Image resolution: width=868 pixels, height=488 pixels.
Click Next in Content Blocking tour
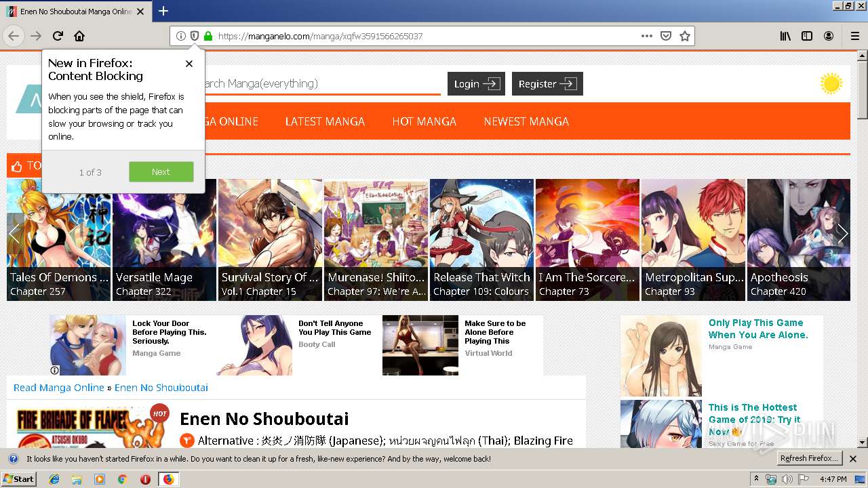[161, 171]
